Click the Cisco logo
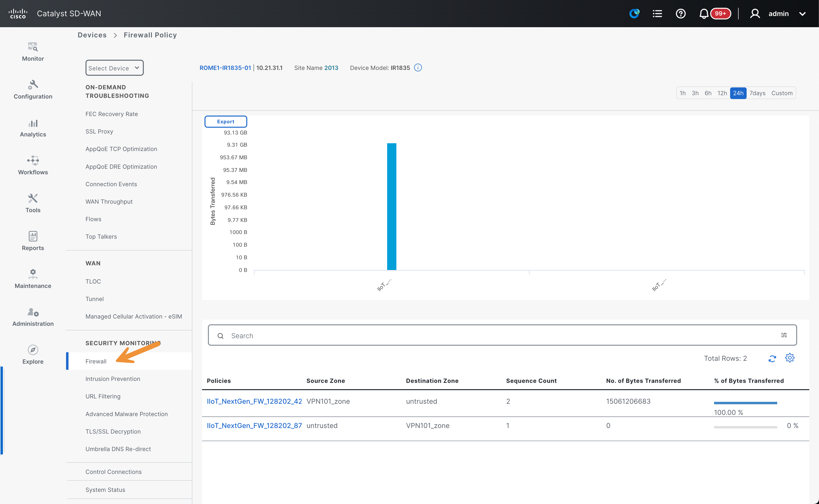This screenshot has width=819, height=504. pyautogui.click(x=18, y=14)
